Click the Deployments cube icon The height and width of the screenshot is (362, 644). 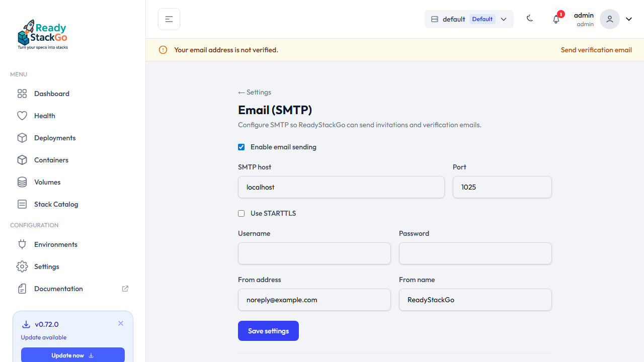[x=22, y=138]
